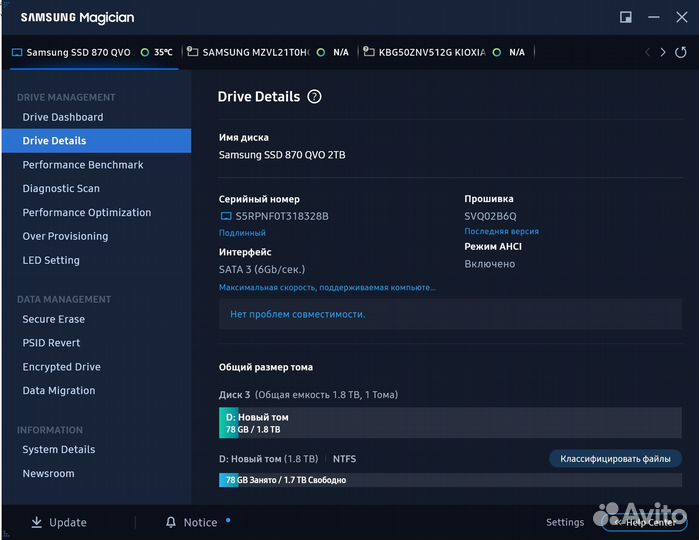
Task: Show previous drives with left arrow
Action: point(647,52)
